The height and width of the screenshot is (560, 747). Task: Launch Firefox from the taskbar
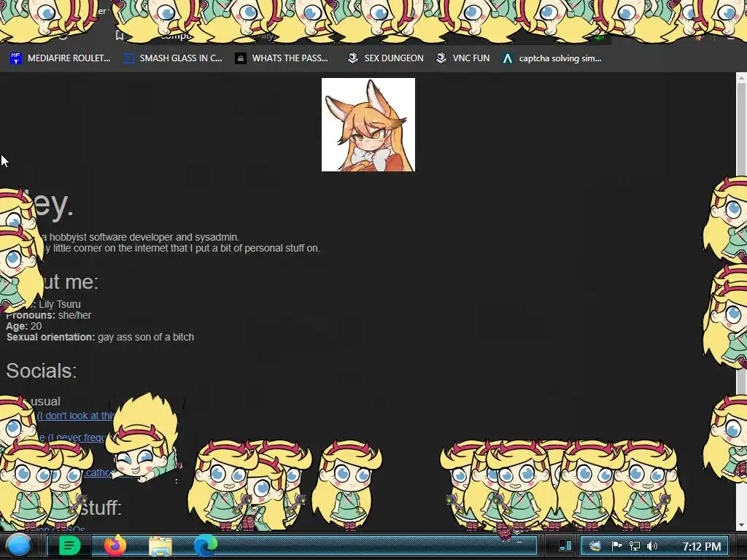(x=115, y=545)
